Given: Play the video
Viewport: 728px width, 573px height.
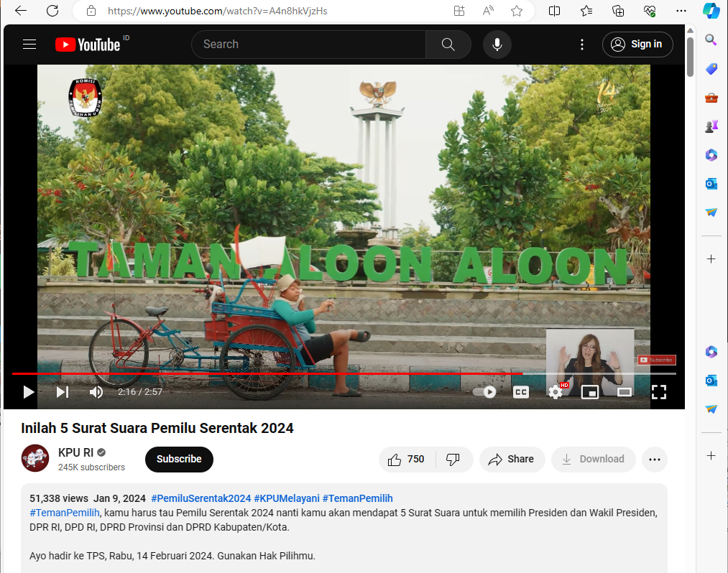Looking at the screenshot, I should tap(28, 392).
